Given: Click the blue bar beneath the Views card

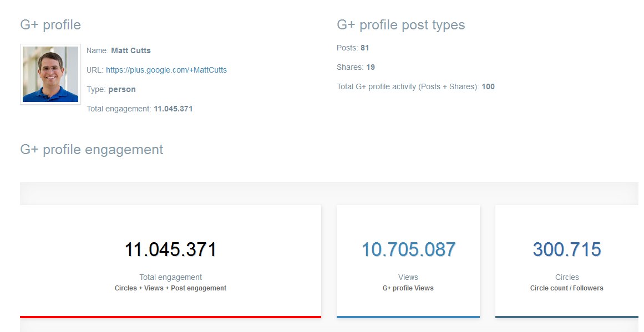Looking at the screenshot, I should [408, 316].
